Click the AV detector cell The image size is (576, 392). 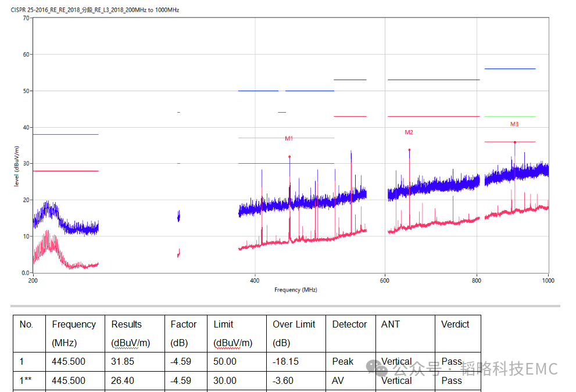coord(339,381)
